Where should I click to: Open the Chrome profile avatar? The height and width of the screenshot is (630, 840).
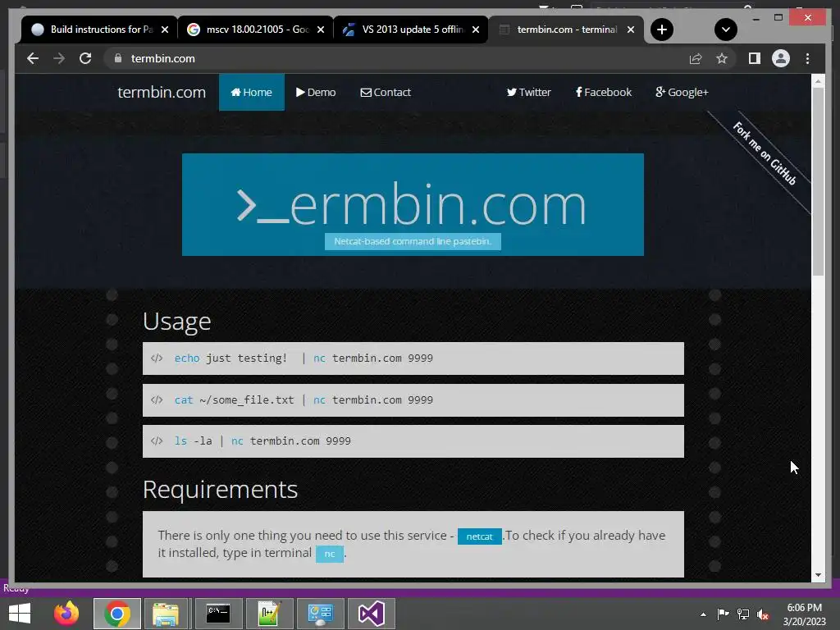click(781, 58)
